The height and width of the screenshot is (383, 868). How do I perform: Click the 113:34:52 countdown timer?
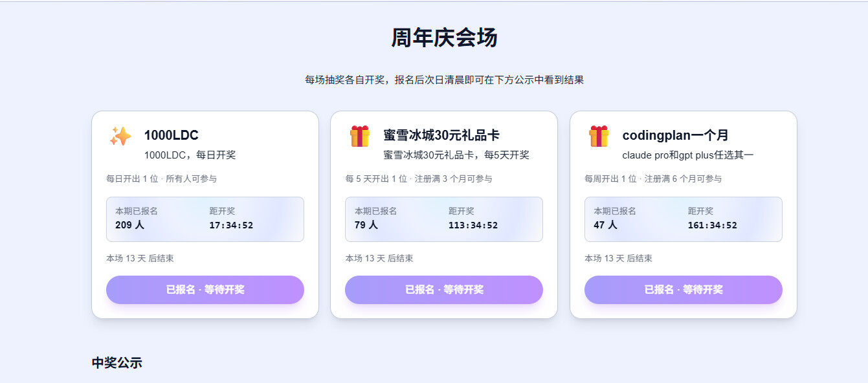click(473, 226)
